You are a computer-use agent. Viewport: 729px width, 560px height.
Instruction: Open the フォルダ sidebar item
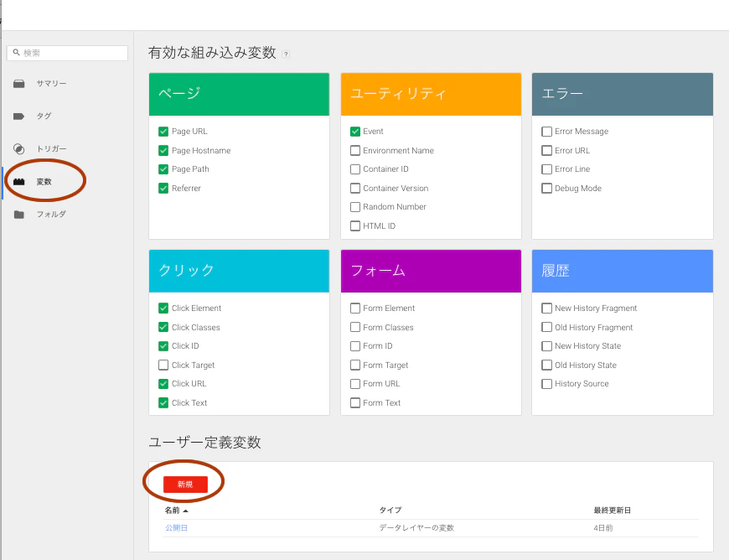pyautogui.click(x=52, y=215)
